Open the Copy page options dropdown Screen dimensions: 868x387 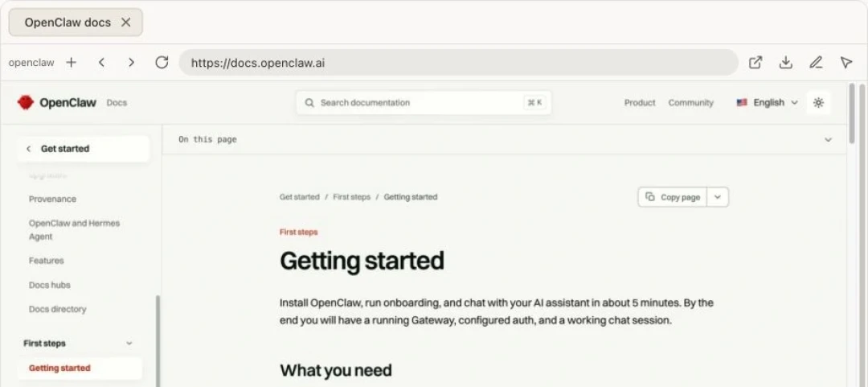[718, 197]
